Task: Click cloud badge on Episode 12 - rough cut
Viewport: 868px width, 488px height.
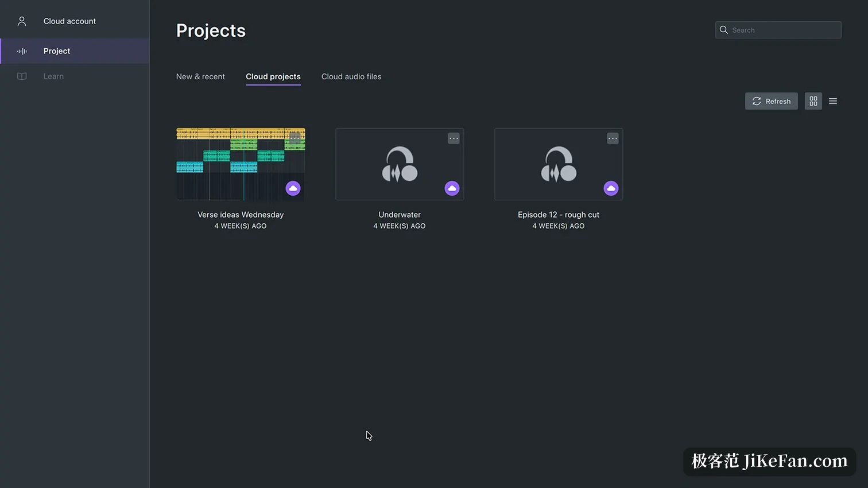Action: point(611,188)
